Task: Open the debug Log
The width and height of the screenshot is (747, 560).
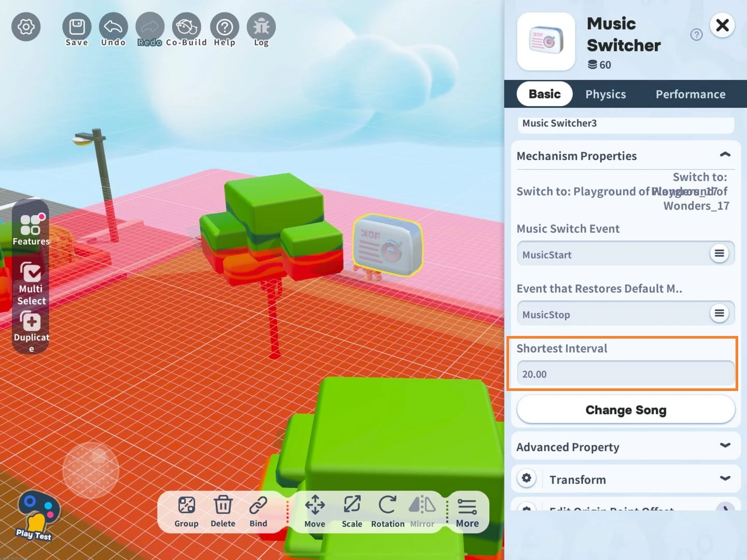Action: (x=261, y=30)
